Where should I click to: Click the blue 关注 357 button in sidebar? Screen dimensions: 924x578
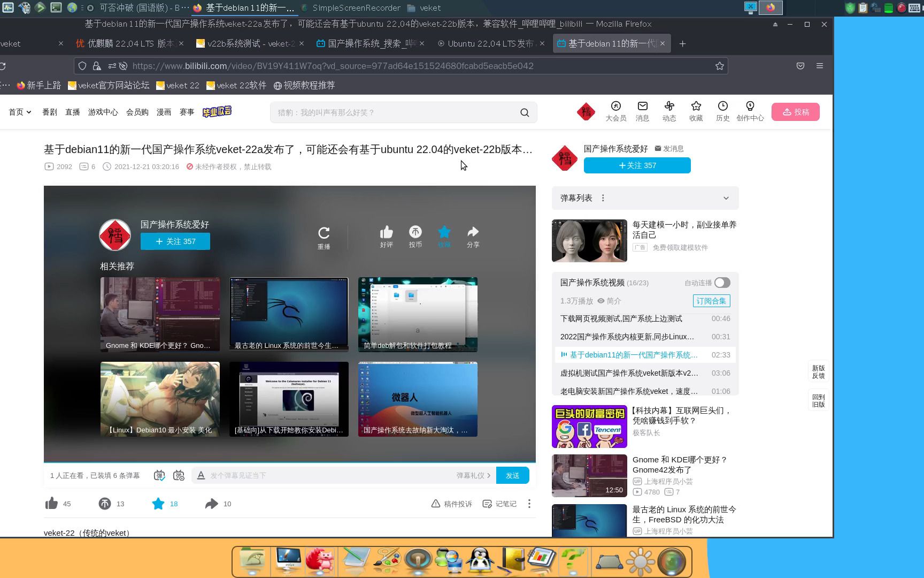(x=637, y=165)
